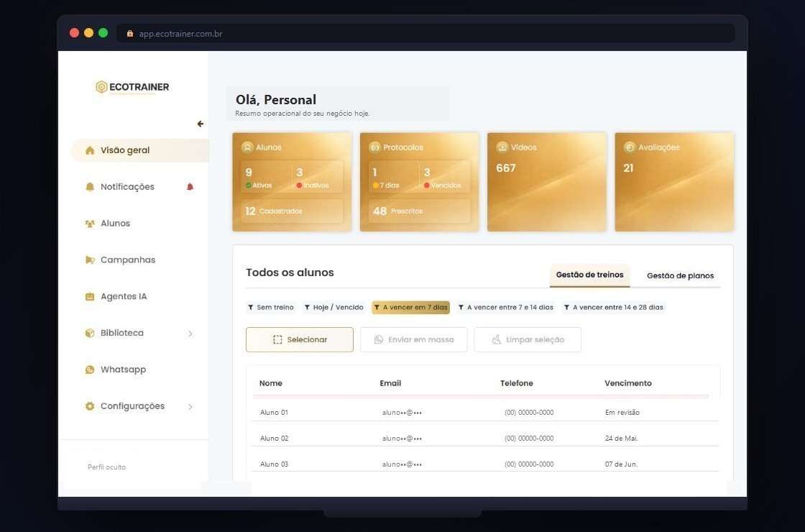Viewport: 805px width, 532px height.
Task: Click the home icon beside Visão geral
Action: pos(90,150)
